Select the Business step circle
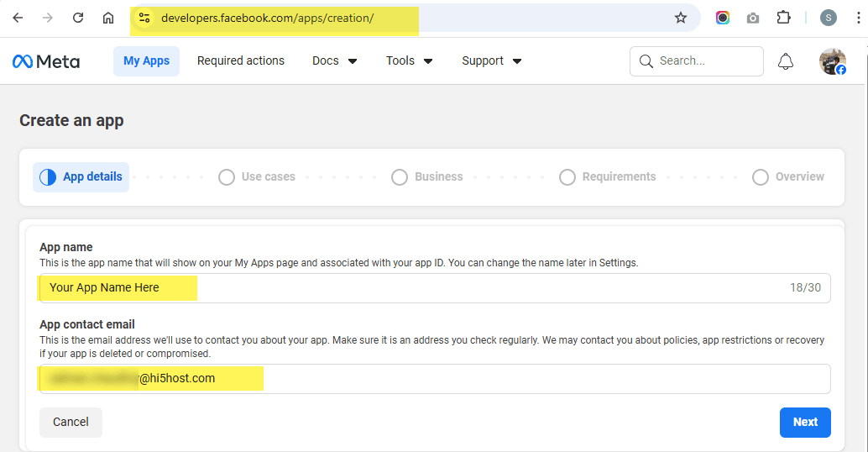The width and height of the screenshot is (868, 452). [x=400, y=177]
